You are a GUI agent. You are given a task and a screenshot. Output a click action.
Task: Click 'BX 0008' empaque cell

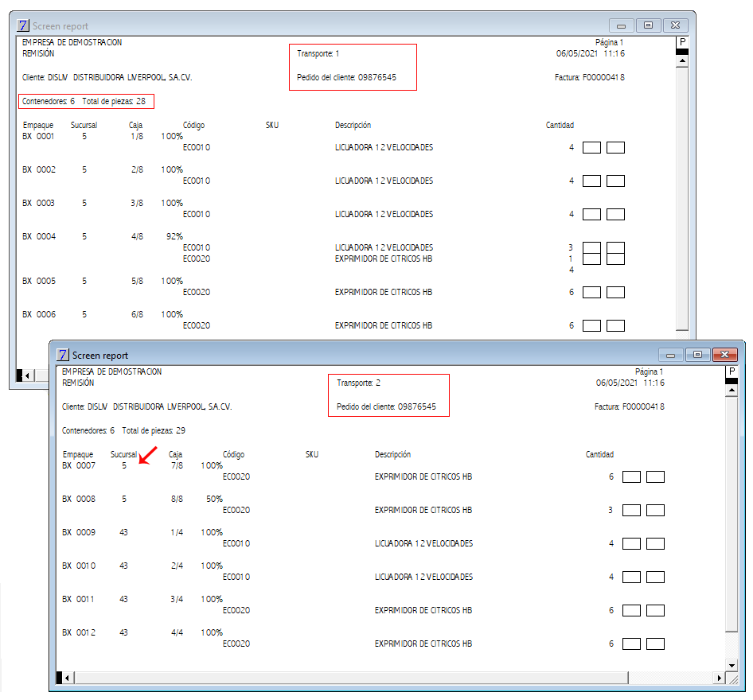[x=79, y=499]
